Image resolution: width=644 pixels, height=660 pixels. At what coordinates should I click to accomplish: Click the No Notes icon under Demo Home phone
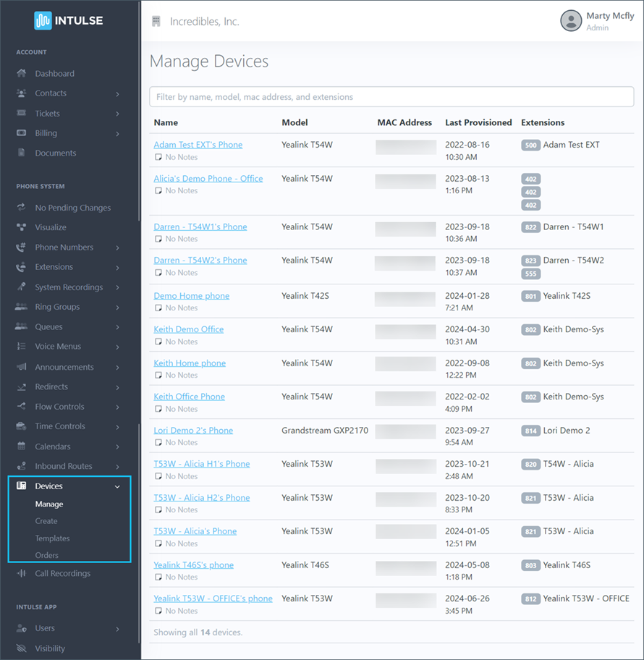click(x=158, y=308)
